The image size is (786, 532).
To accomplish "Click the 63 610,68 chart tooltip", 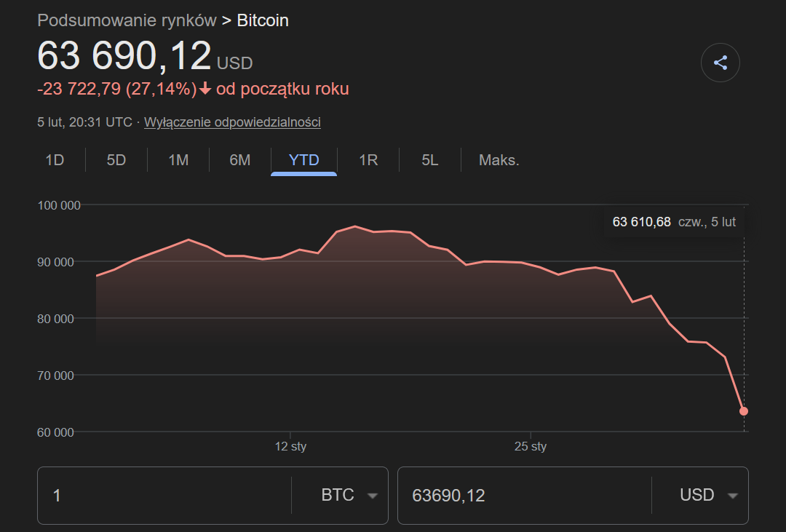I will click(674, 222).
